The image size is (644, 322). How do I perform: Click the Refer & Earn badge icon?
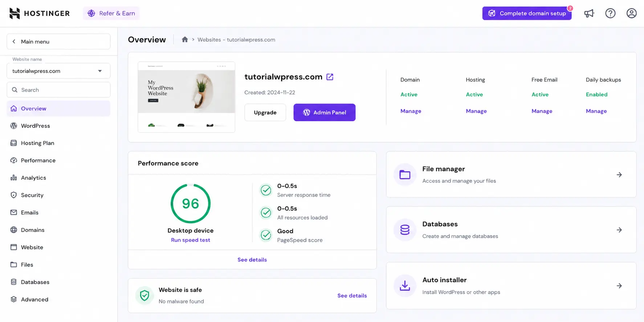point(91,13)
